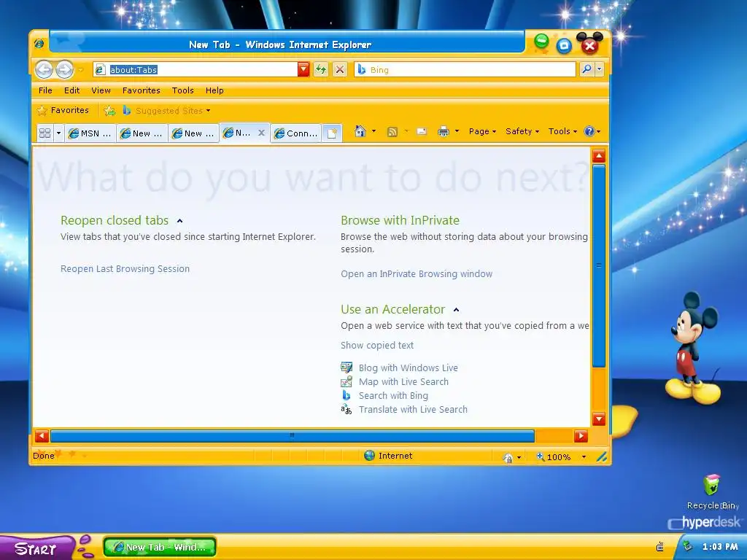Click the vertical scrollbar down arrow
The image size is (747, 560).
click(599, 419)
